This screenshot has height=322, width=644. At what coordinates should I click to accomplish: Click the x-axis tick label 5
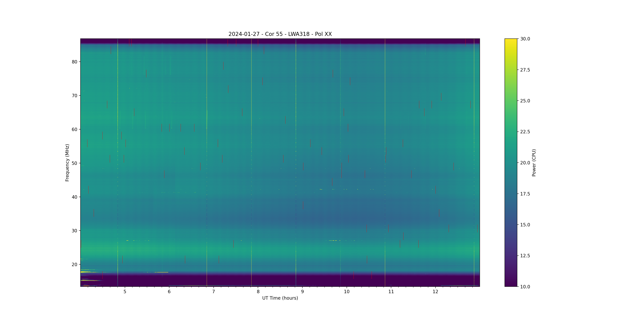[125, 292]
